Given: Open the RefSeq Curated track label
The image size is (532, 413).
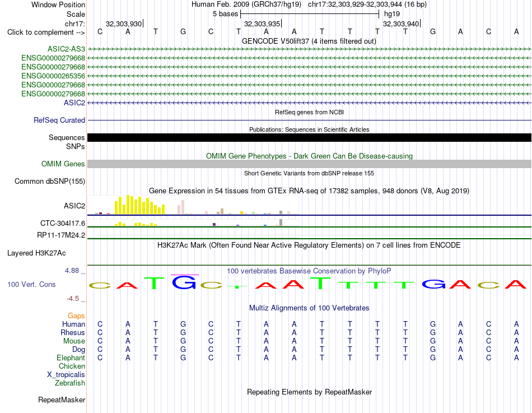Looking at the screenshot, I should 59,120.
